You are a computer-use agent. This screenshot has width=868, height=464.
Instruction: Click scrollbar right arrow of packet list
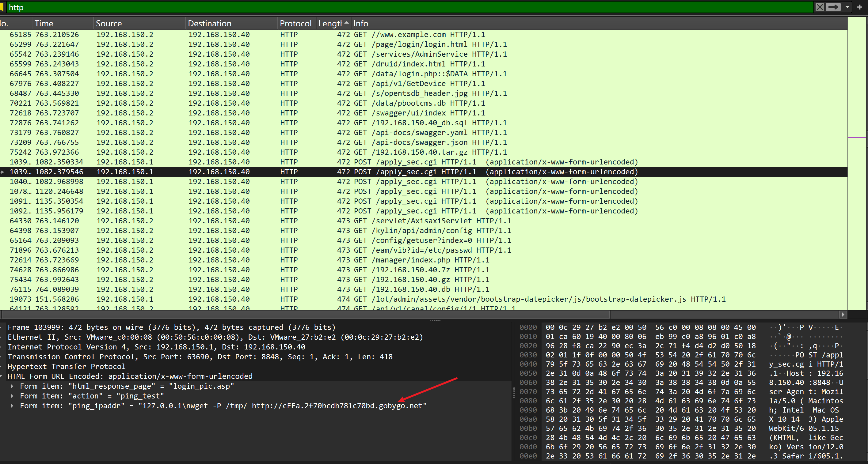pyautogui.click(x=843, y=315)
